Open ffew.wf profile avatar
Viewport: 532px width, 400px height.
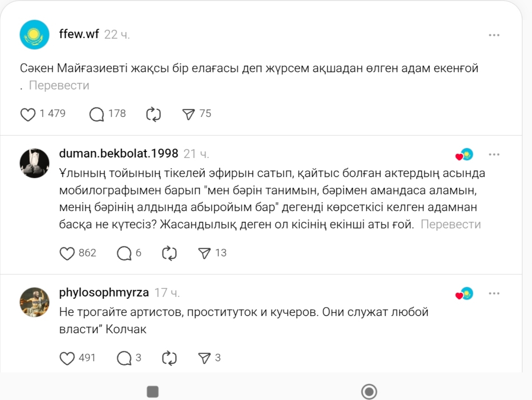(35, 34)
